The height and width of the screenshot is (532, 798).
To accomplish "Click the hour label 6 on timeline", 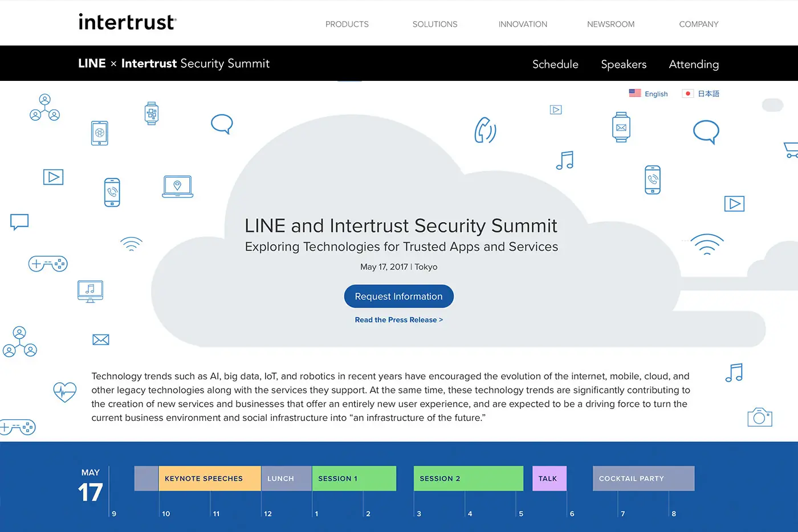I will point(572,514).
